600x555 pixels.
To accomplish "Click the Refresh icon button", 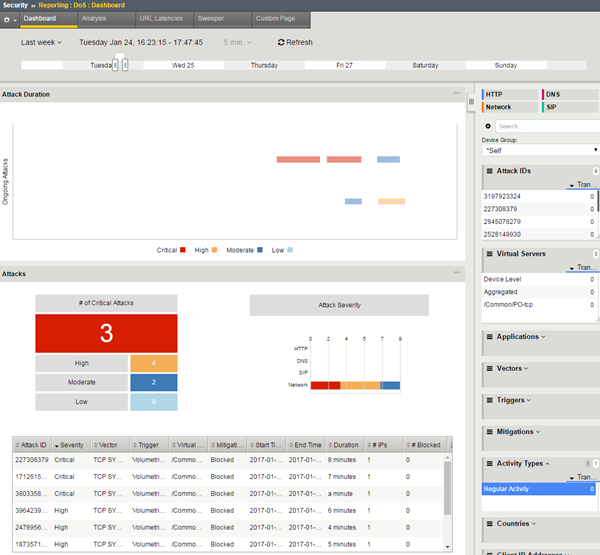I will coord(280,43).
